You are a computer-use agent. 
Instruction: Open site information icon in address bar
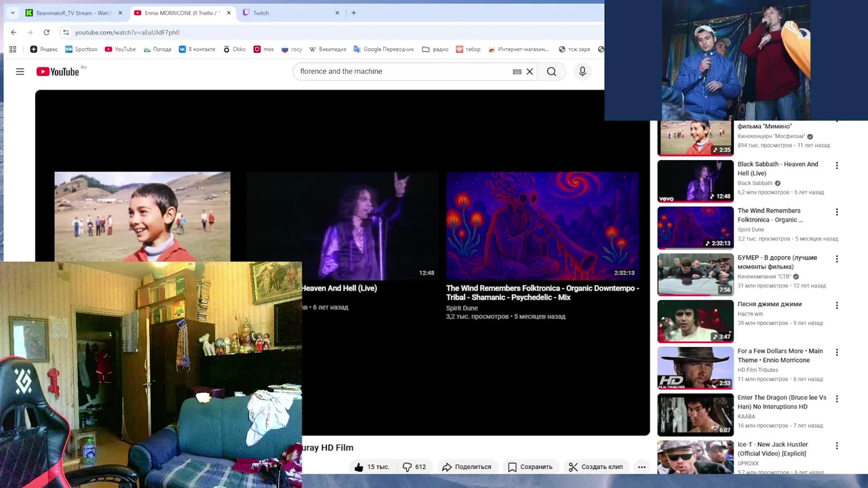[x=66, y=32]
